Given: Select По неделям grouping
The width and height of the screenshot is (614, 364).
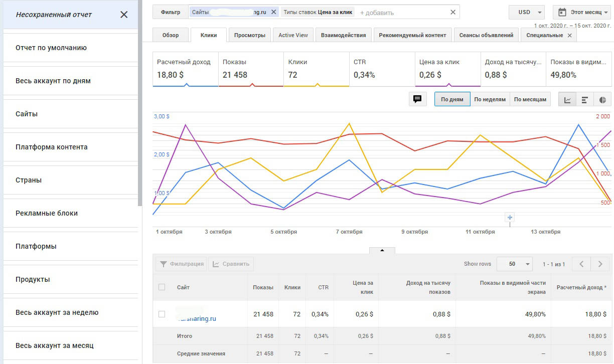Looking at the screenshot, I should [x=490, y=99].
